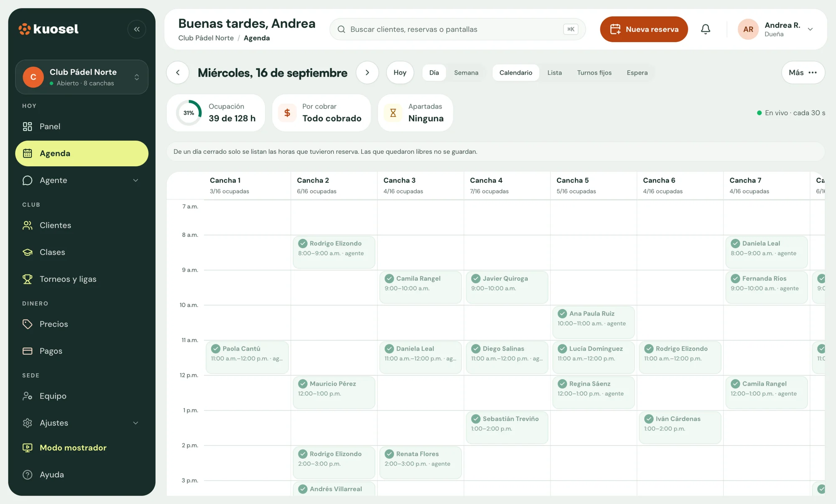Click the Torneos y ligas trophy icon

(28, 279)
